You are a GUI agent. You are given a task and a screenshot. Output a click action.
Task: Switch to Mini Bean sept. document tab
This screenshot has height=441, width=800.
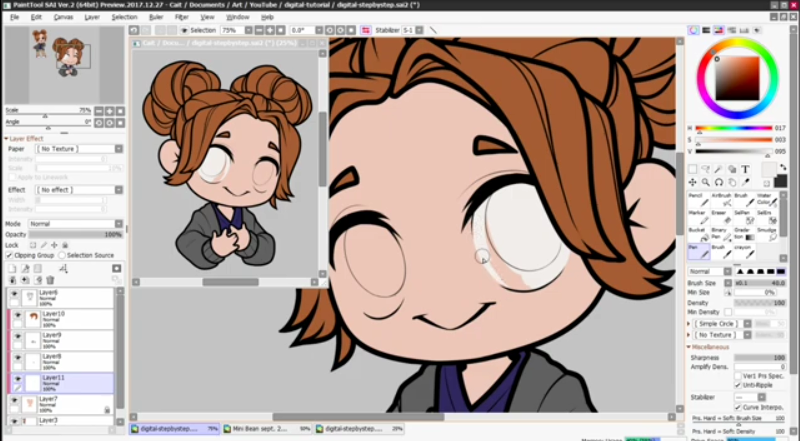267,429
